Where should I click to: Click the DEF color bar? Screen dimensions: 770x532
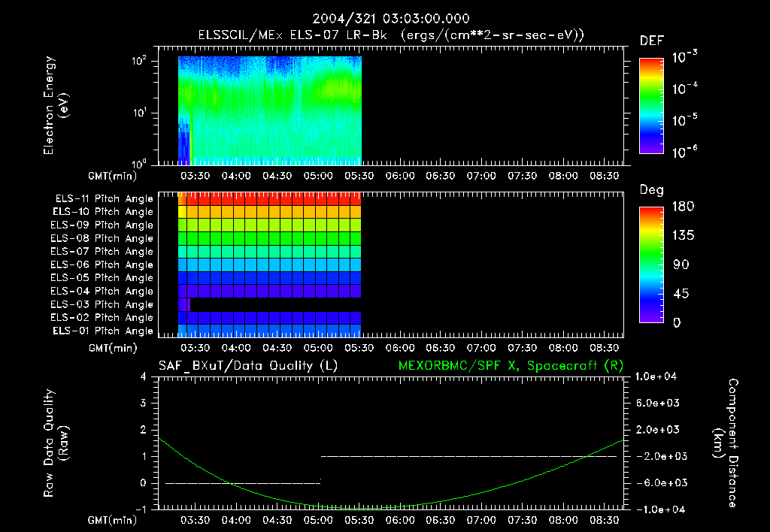pyautogui.click(x=651, y=105)
